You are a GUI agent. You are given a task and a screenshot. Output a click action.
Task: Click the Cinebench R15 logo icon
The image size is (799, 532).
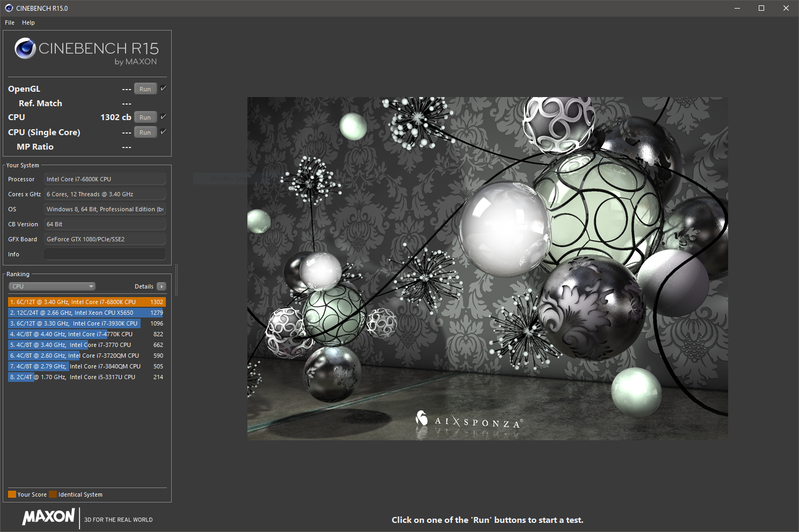click(25, 48)
